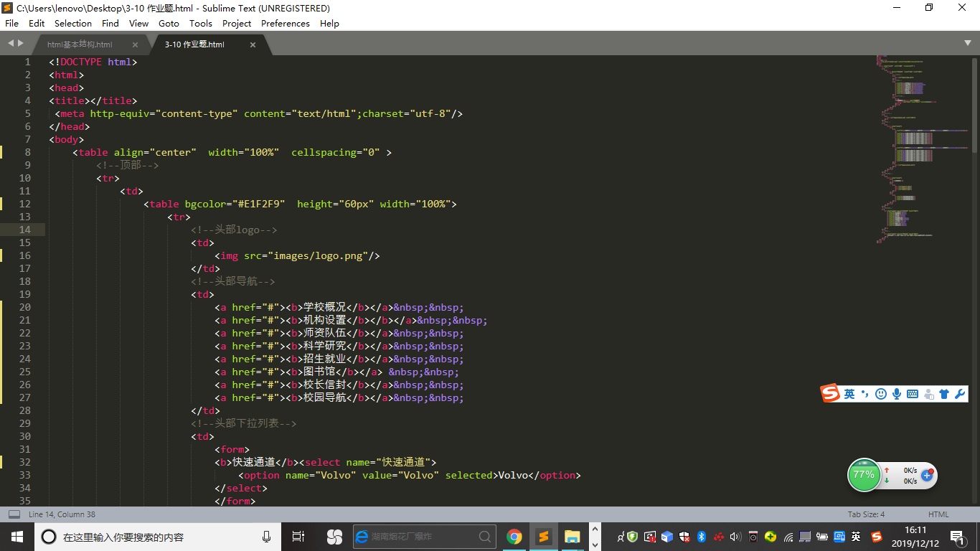Click the Line 14, Column 38 status text

click(x=62, y=514)
